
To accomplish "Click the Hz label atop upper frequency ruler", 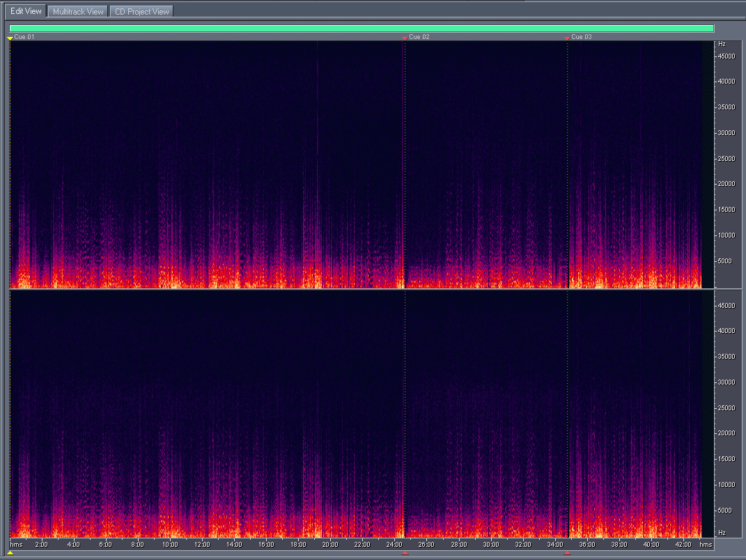I will click(722, 43).
